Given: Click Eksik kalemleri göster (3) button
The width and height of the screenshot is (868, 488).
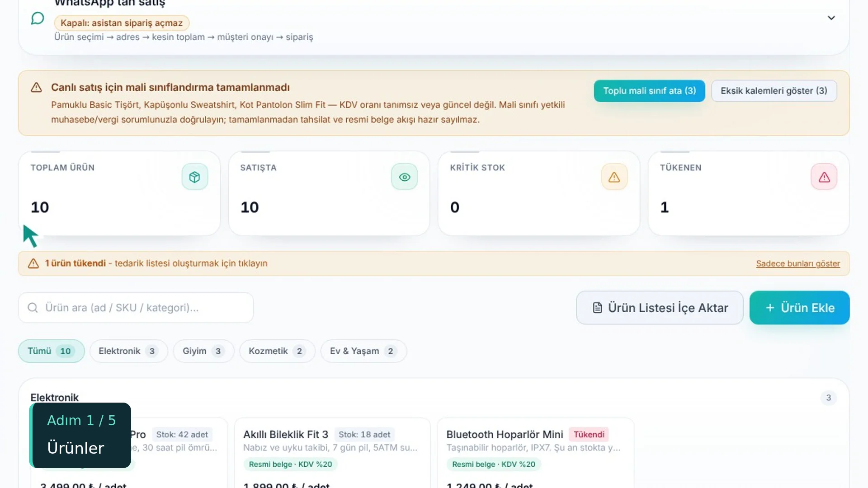Looking at the screenshot, I should click(774, 91).
